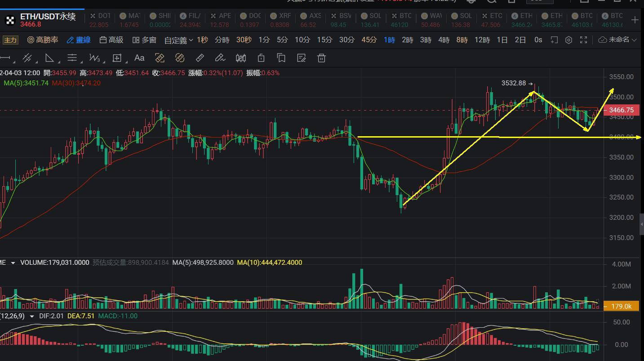Open the XRP symbol tab

(x=280, y=20)
